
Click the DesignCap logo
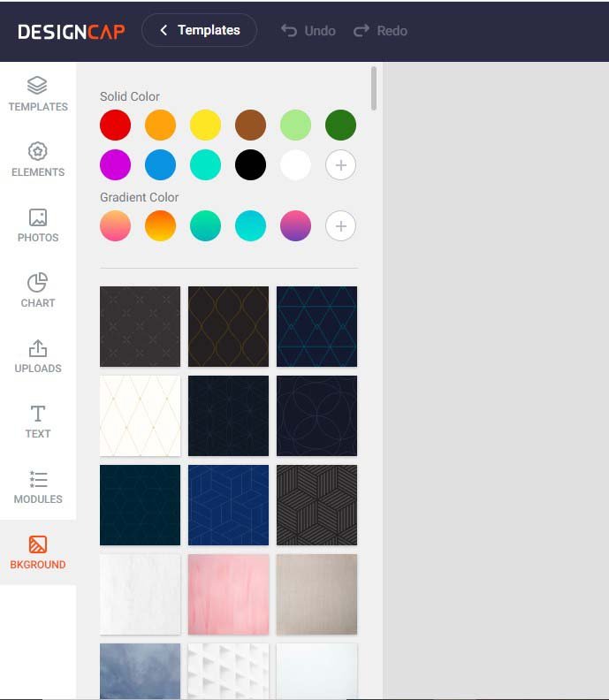pyautogui.click(x=72, y=31)
